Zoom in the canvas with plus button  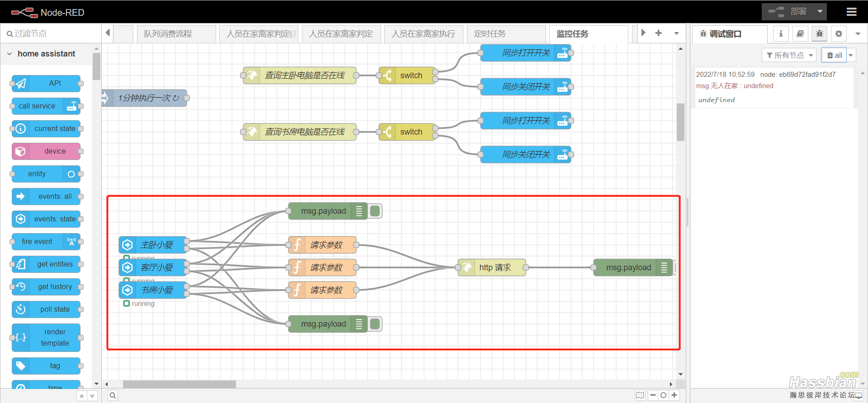675,395
